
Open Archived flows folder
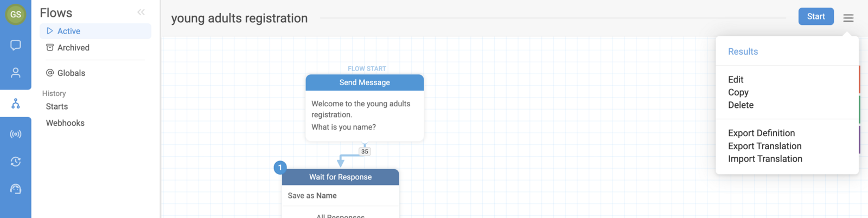73,48
